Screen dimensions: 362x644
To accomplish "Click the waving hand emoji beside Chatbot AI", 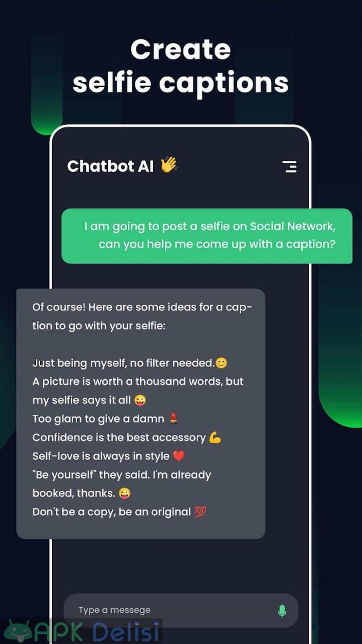I will tap(169, 165).
